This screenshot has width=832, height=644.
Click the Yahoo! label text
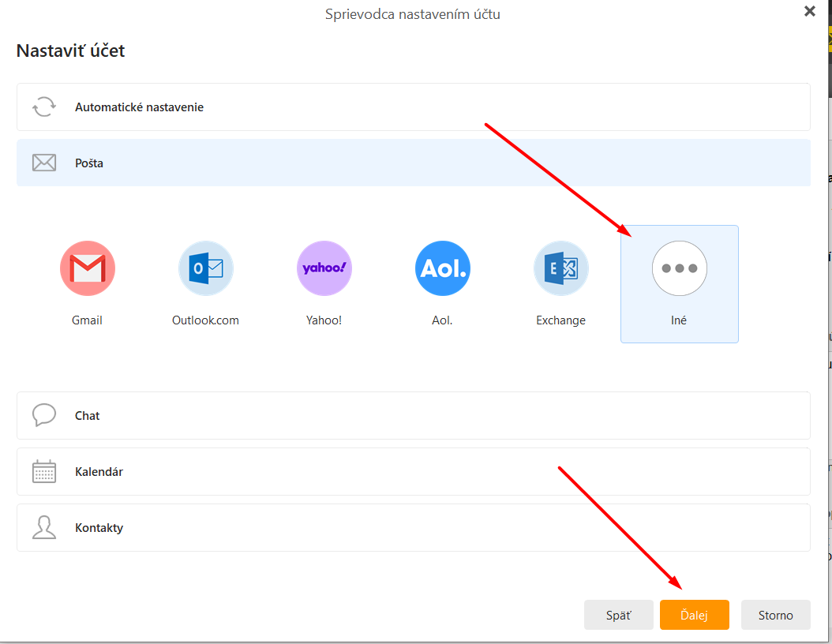click(x=324, y=320)
